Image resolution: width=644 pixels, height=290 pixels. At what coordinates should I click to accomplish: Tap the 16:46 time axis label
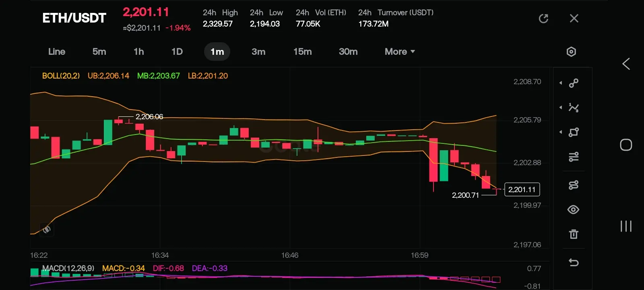[290, 255]
